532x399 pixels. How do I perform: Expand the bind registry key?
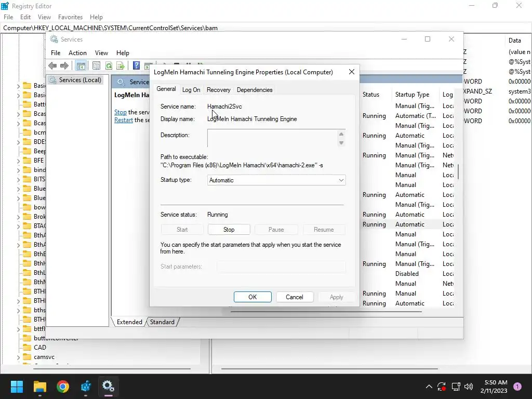(x=18, y=170)
